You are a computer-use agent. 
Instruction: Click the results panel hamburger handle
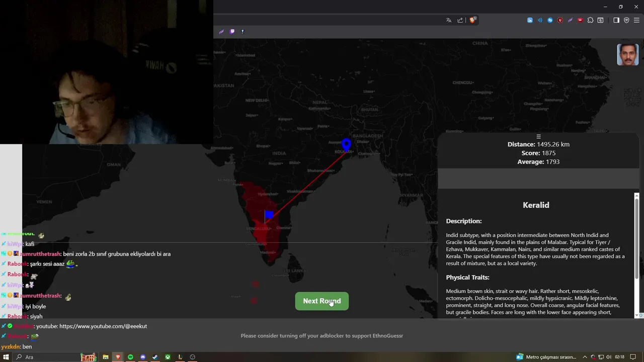click(x=538, y=136)
